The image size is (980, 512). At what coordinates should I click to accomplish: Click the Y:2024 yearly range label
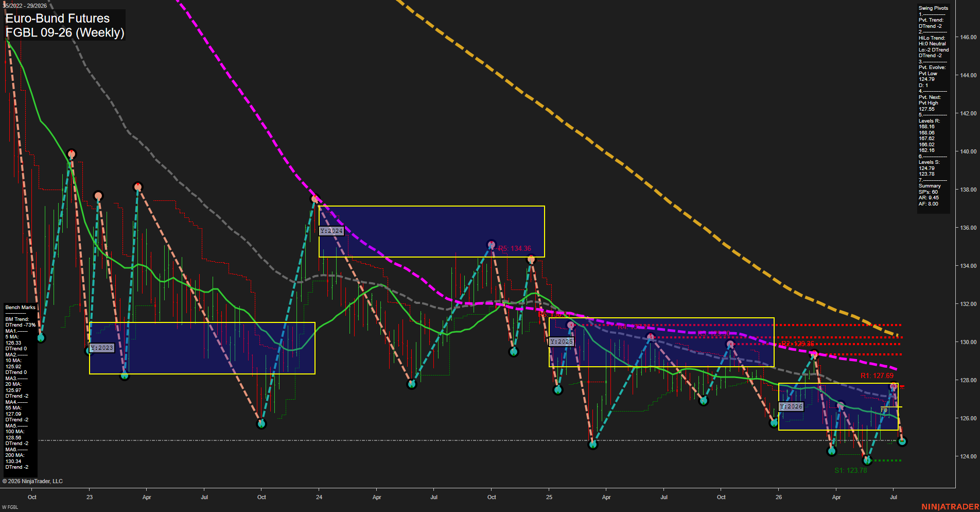click(331, 231)
